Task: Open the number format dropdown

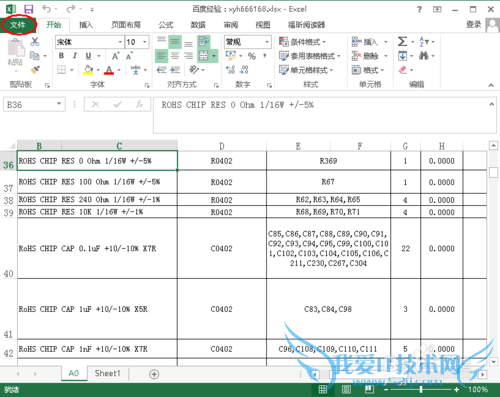Action: coord(267,42)
